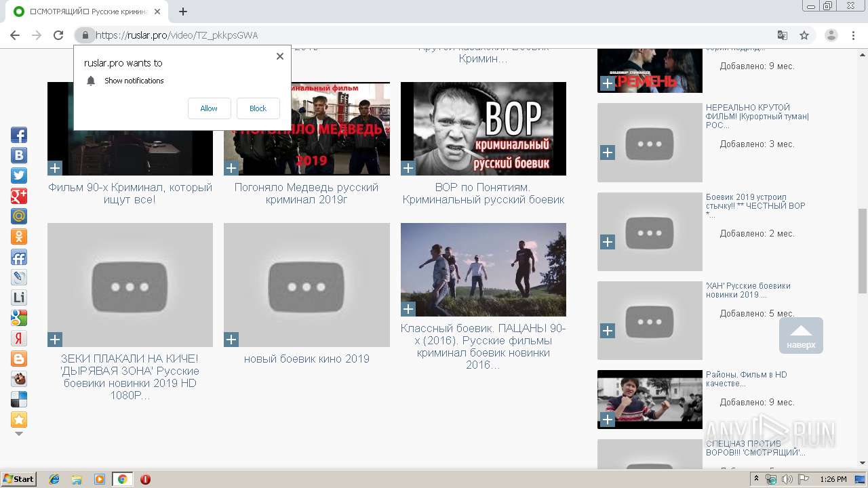Click the address bar URL

176,35
